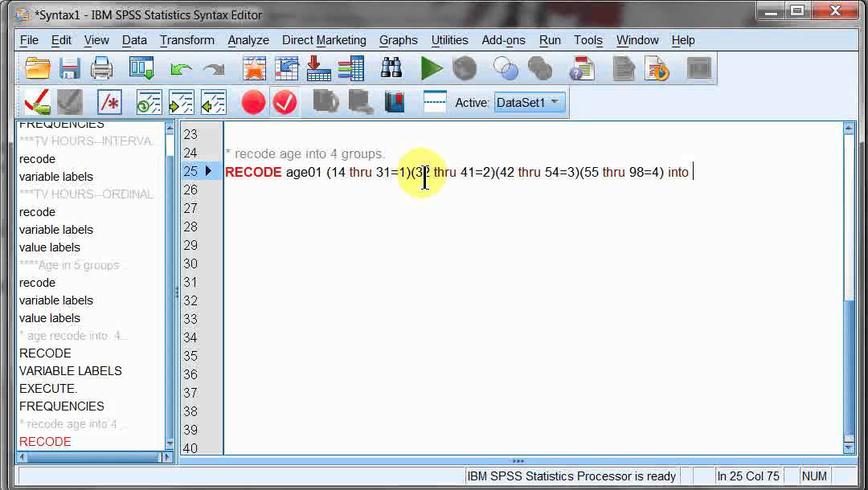This screenshot has height=490, width=868.
Task: Open the Run menu
Action: tap(550, 40)
